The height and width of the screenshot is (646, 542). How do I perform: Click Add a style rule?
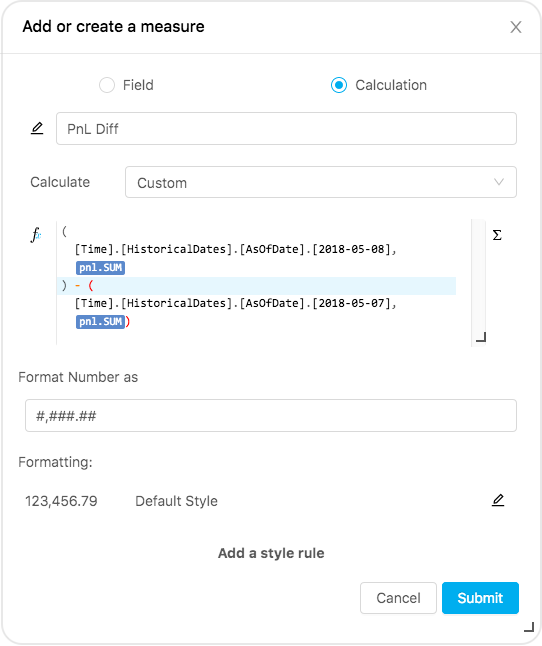(271, 553)
